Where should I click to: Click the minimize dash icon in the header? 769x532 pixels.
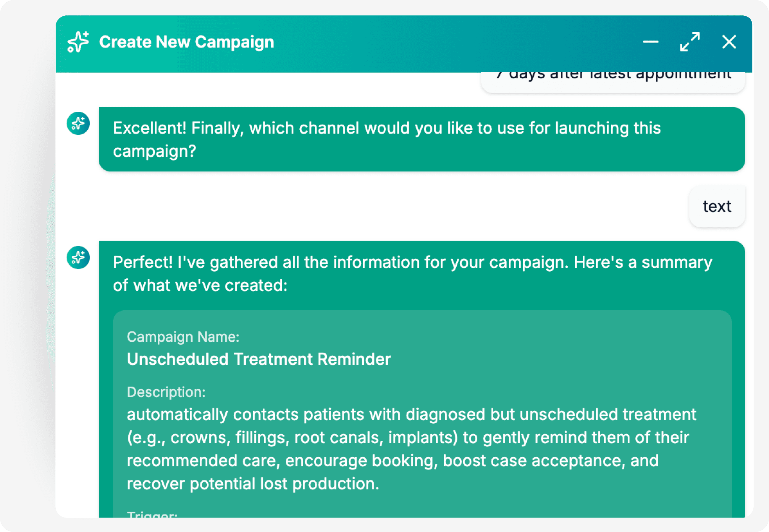click(x=650, y=42)
